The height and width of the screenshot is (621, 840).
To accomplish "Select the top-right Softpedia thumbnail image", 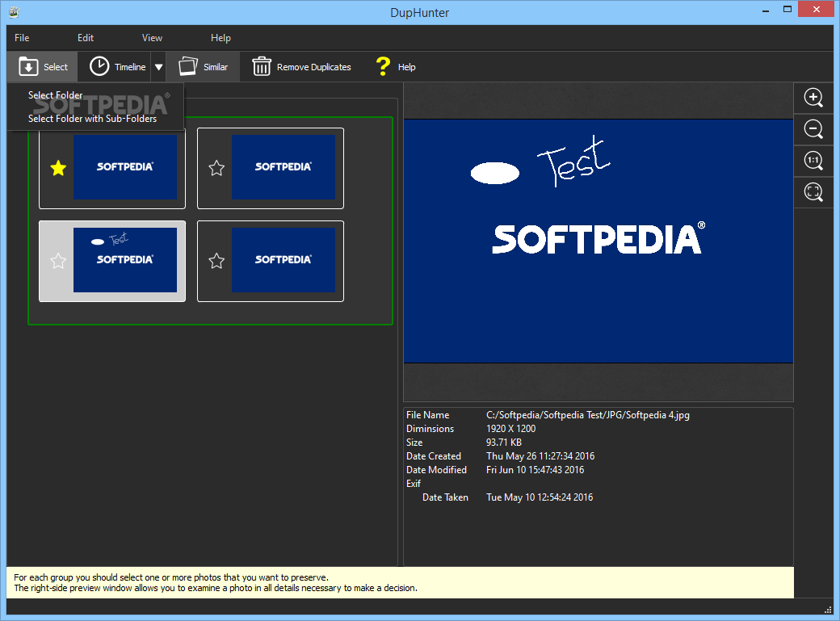I will (283, 166).
